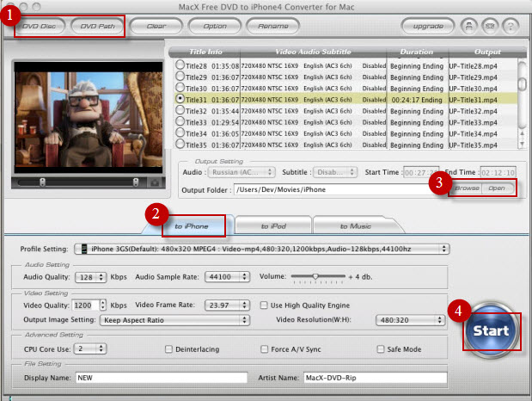
Task: Click the Video Quality stepper arrows
Action: [103, 305]
